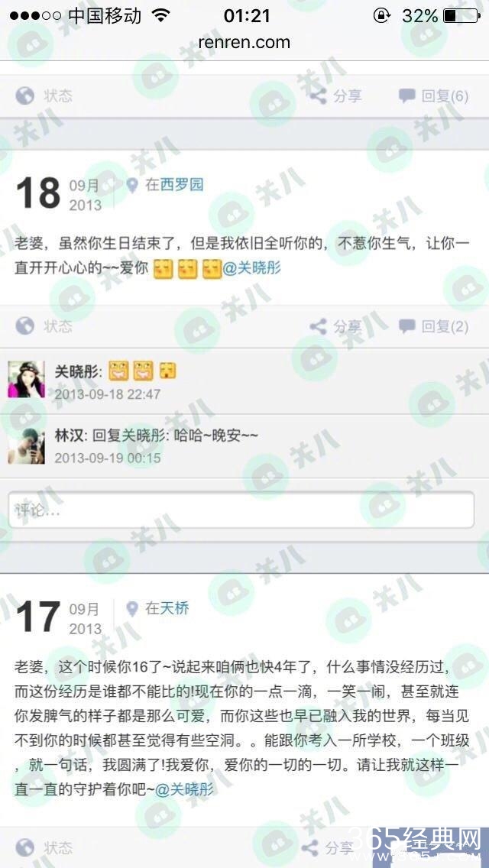The image size is (489, 868).
Task: Tap the globe status icon on the top post
Action: click(x=25, y=96)
